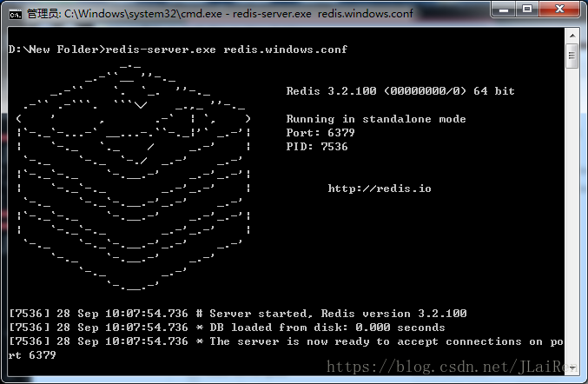Viewport: 588px width, 384px height.
Task: Minimize the cmd.exe window
Action: [504, 9]
